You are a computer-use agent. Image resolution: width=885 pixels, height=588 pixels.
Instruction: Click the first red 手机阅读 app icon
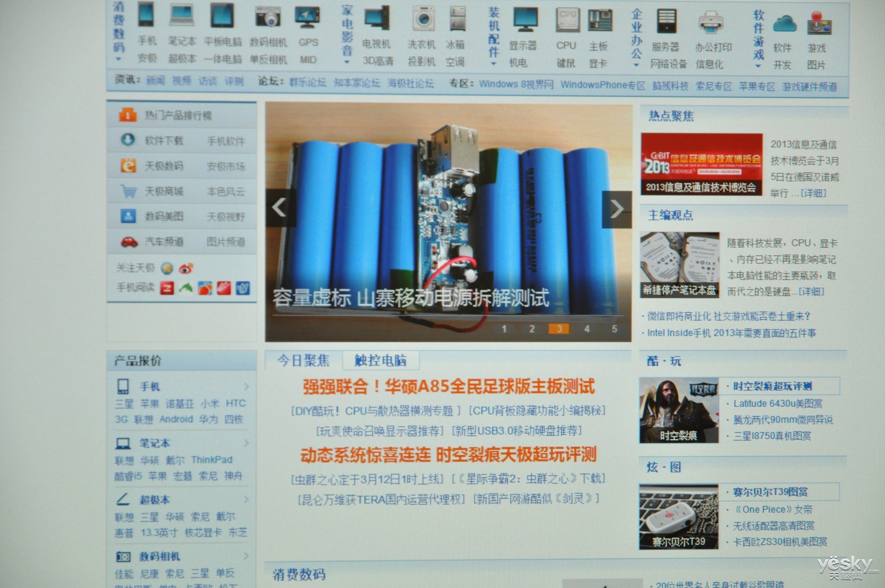pyautogui.click(x=167, y=288)
